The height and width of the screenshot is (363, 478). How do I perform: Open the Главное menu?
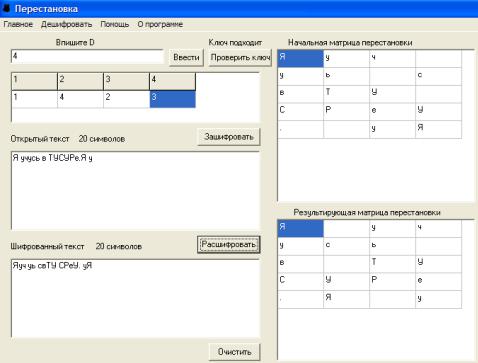point(18,24)
